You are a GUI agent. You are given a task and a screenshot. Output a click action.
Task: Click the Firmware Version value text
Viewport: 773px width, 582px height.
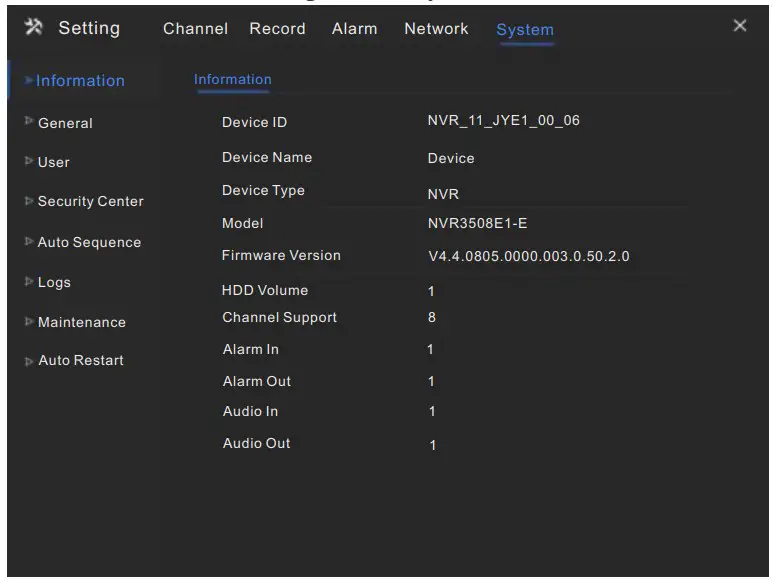pos(528,256)
